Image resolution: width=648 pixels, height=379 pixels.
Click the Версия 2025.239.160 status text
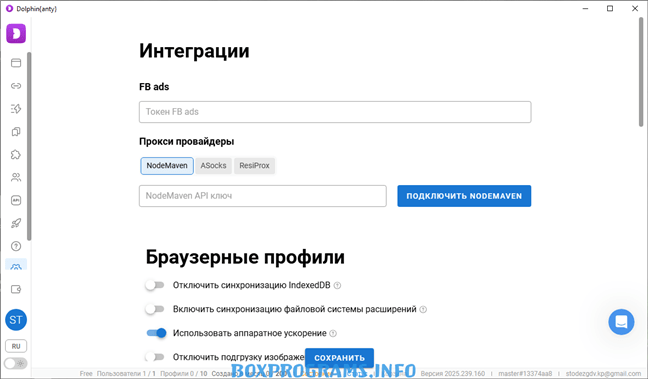(453, 374)
